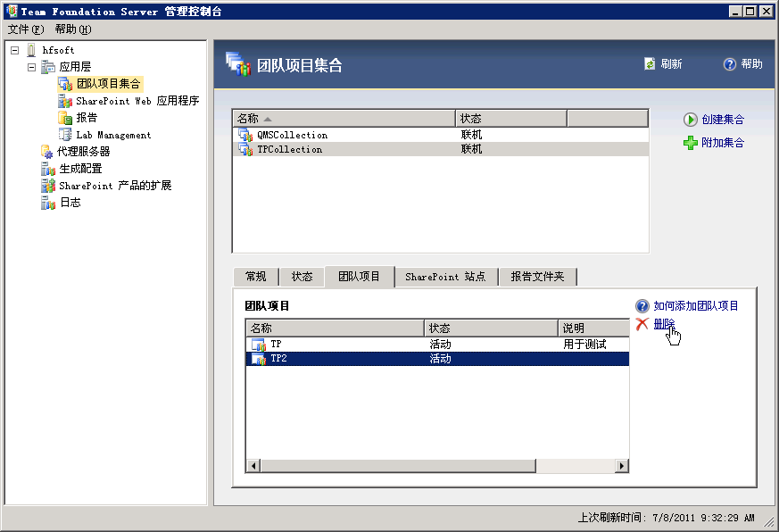Click the 附加集合 link
Screen dimensions: 779x532
click(x=723, y=143)
